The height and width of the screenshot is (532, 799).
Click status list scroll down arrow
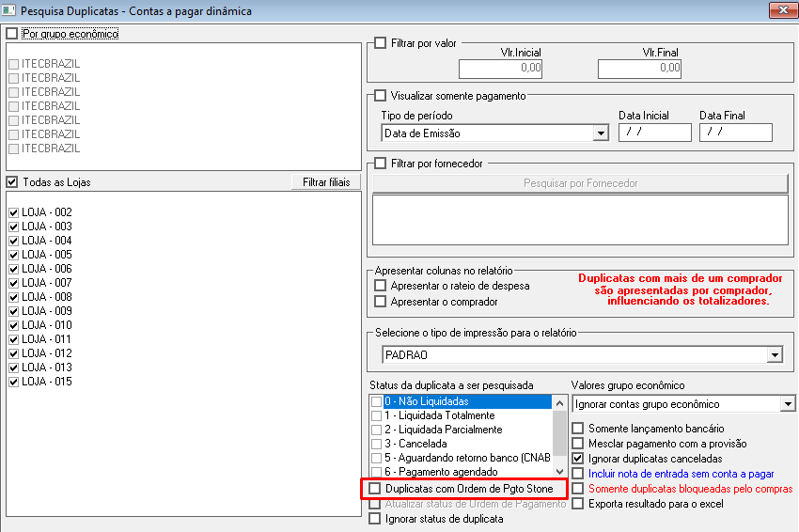click(559, 471)
